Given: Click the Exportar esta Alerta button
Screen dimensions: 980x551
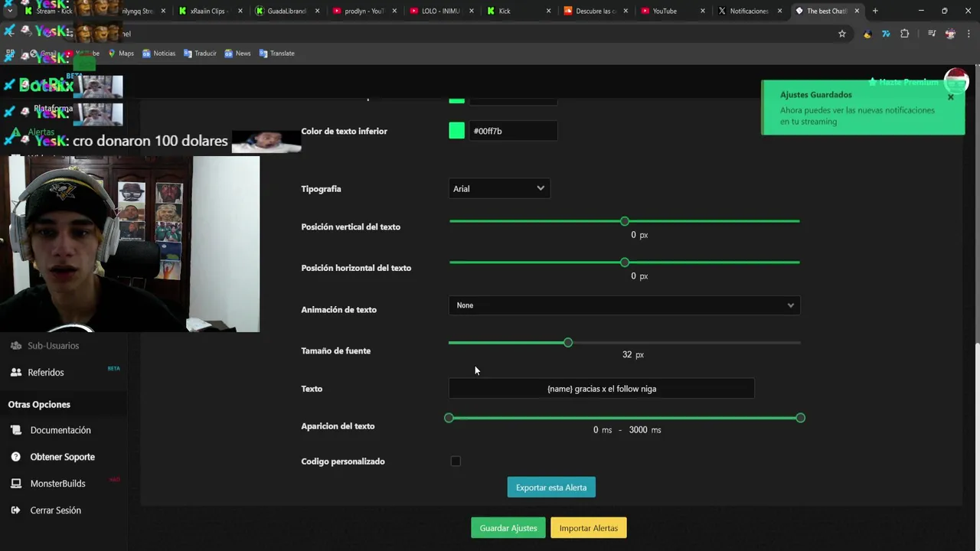Looking at the screenshot, I should tap(551, 487).
